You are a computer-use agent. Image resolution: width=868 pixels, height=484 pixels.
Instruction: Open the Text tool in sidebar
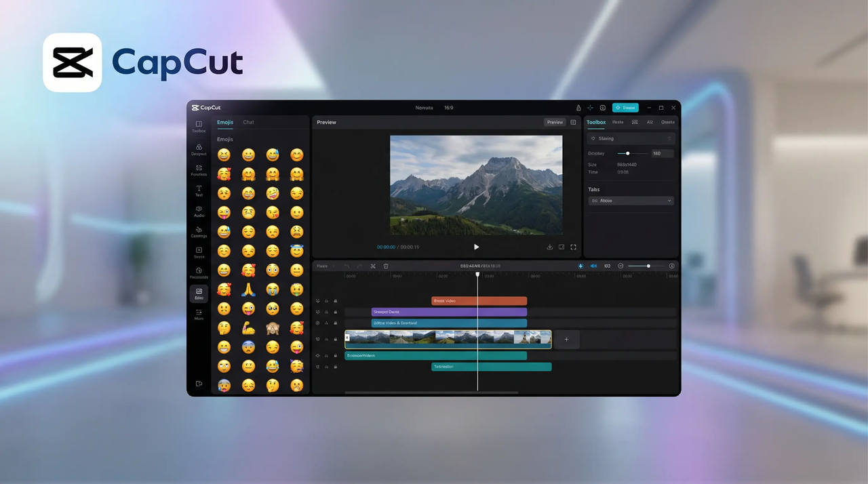tap(199, 190)
